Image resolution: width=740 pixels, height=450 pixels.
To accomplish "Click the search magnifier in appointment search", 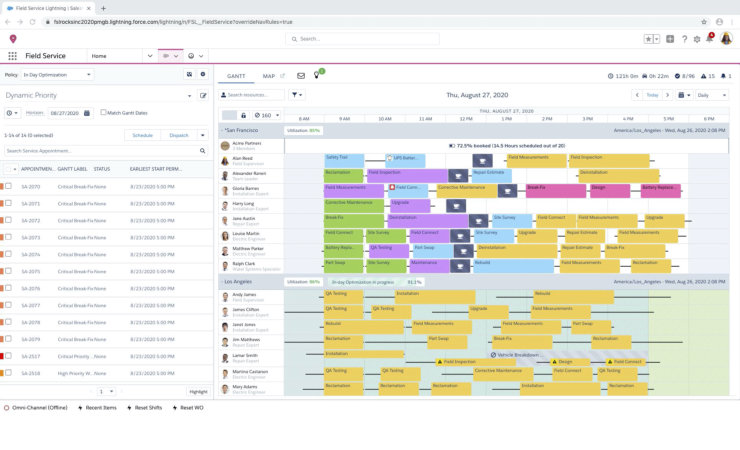I will click(x=202, y=151).
